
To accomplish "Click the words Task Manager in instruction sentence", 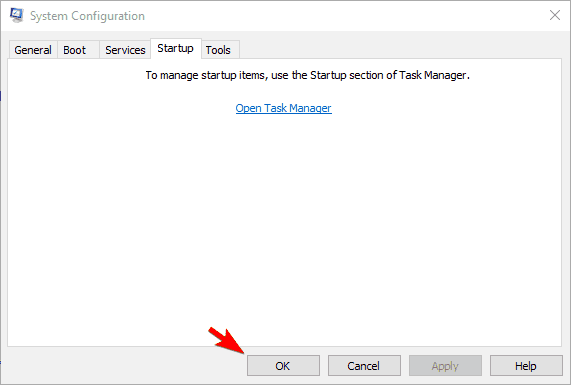I will point(433,75).
